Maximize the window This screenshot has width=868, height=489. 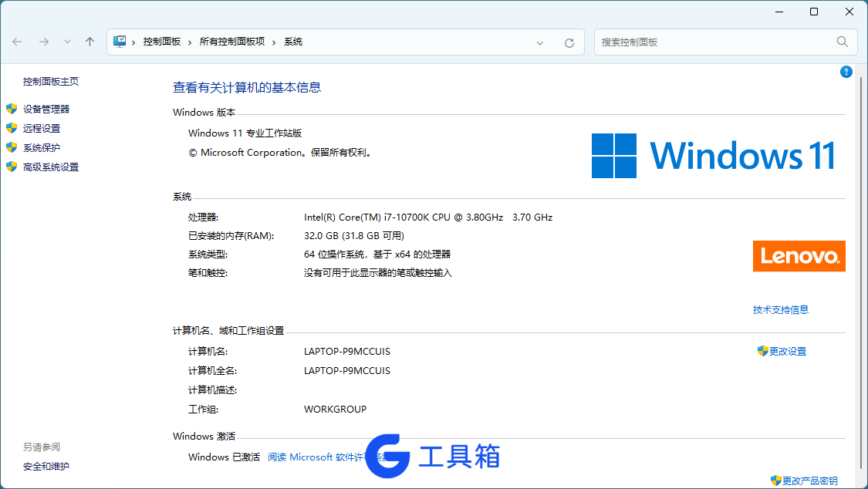(814, 12)
